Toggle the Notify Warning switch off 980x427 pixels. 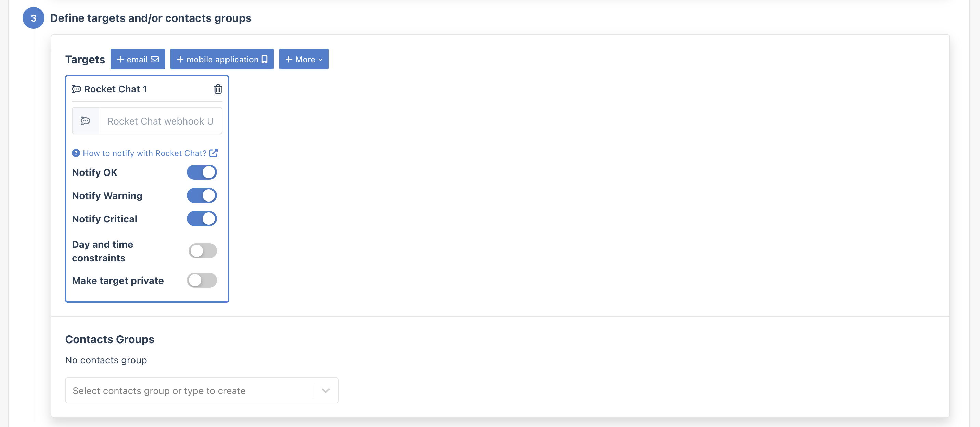click(x=201, y=195)
